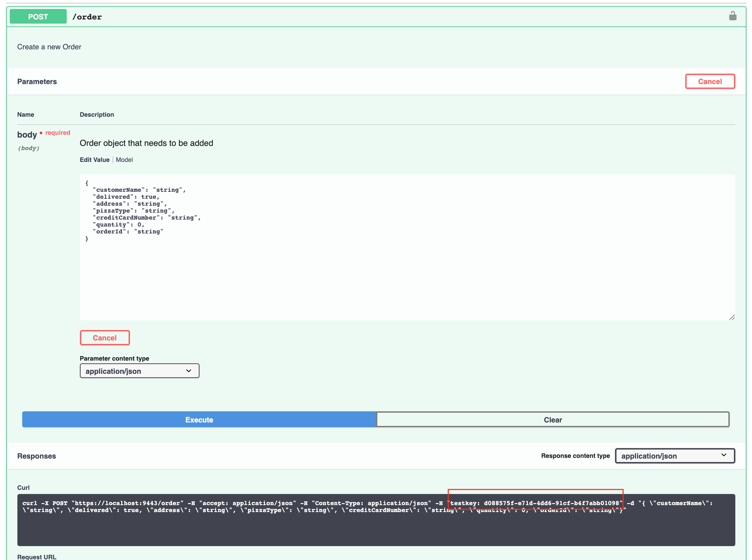Viewport: 752px width, 560px height.
Task: Switch to the Model tab
Action: (x=124, y=160)
